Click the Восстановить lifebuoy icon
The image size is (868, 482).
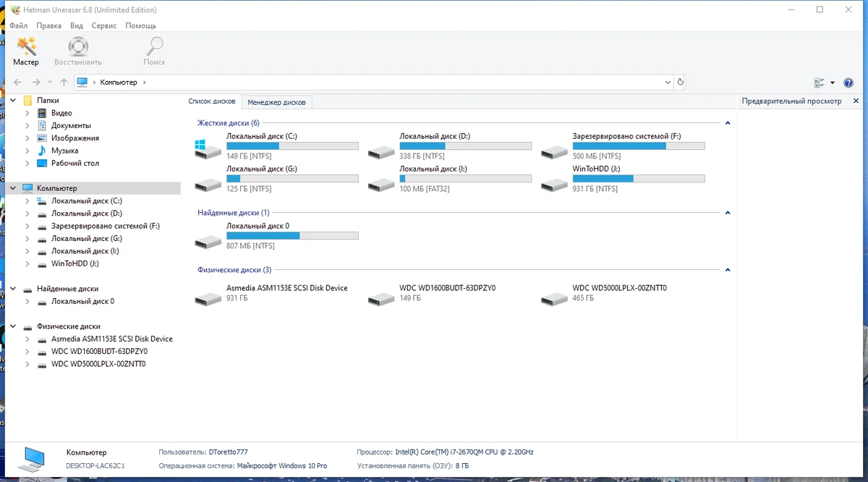click(x=78, y=46)
